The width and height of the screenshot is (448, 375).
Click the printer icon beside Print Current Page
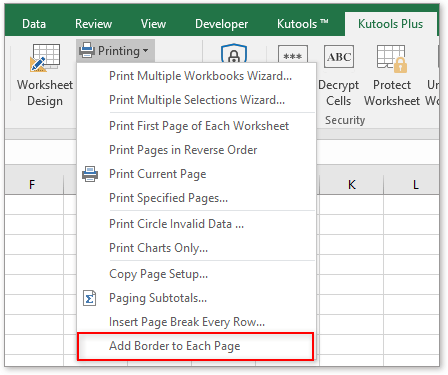(x=90, y=174)
